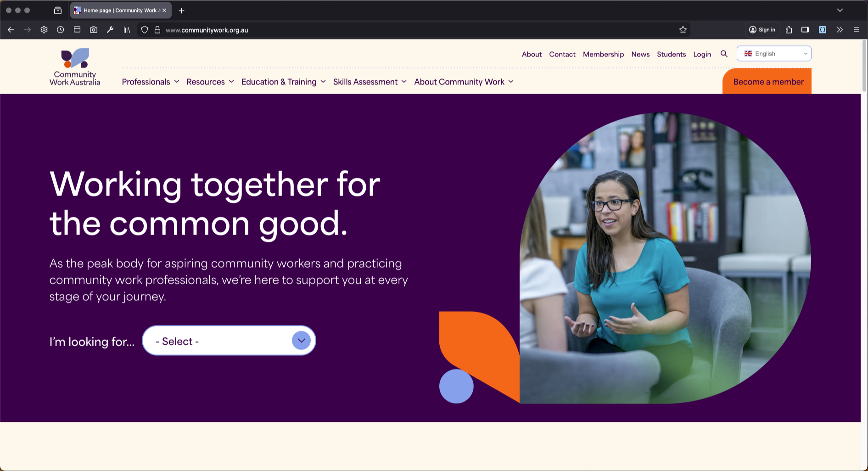Open a new browser tab
The height and width of the screenshot is (471, 868).
[182, 11]
